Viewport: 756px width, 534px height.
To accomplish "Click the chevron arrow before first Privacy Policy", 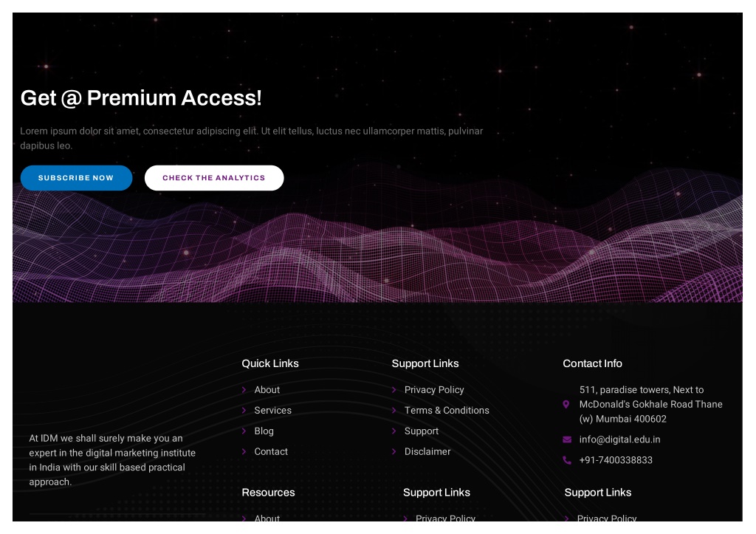I will pyautogui.click(x=394, y=390).
